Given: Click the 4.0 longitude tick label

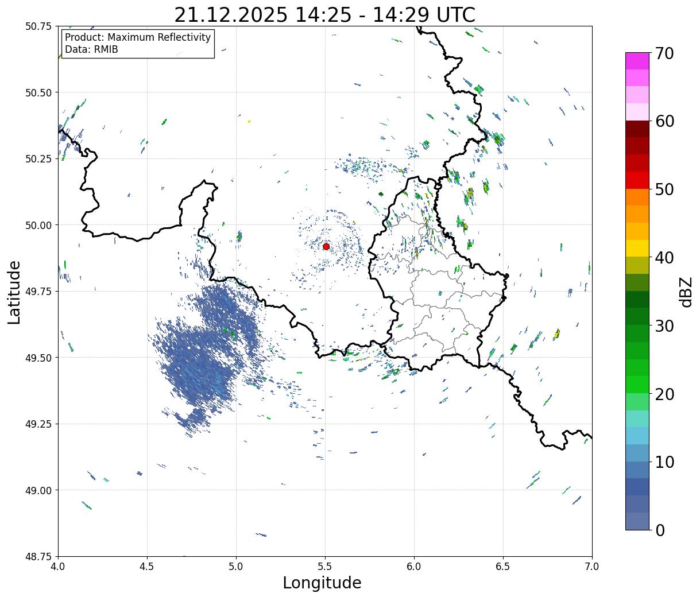Looking at the screenshot, I should (58, 567).
